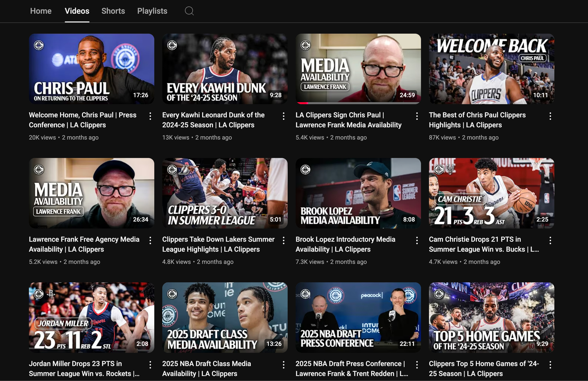Open more actions for Cam Christie 21 PTS video

pyautogui.click(x=550, y=240)
